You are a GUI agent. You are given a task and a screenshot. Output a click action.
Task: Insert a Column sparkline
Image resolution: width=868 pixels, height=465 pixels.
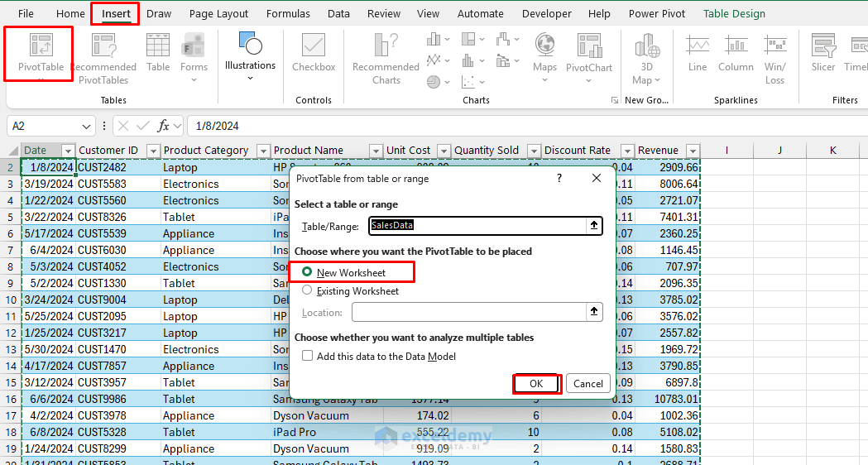736,53
